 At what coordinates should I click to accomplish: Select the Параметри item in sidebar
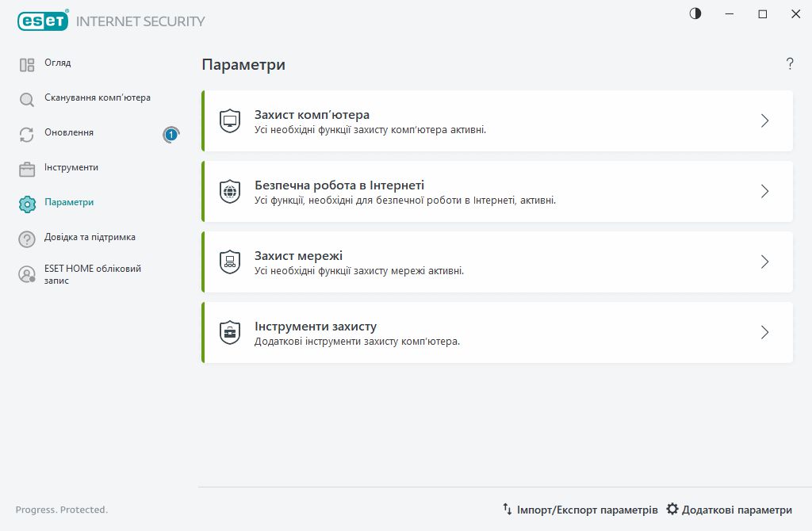(x=69, y=203)
